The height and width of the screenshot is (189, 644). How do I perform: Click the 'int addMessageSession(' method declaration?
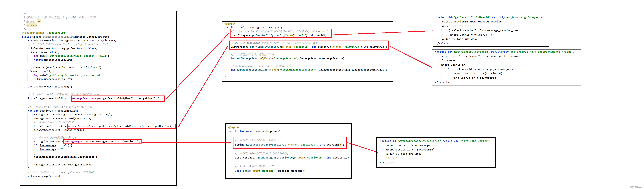pyautogui.click(x=288, y=58)
